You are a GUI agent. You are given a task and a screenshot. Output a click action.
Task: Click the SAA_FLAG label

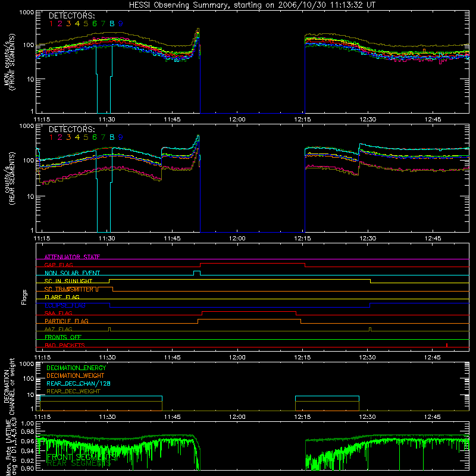click(x=58, y=313)
